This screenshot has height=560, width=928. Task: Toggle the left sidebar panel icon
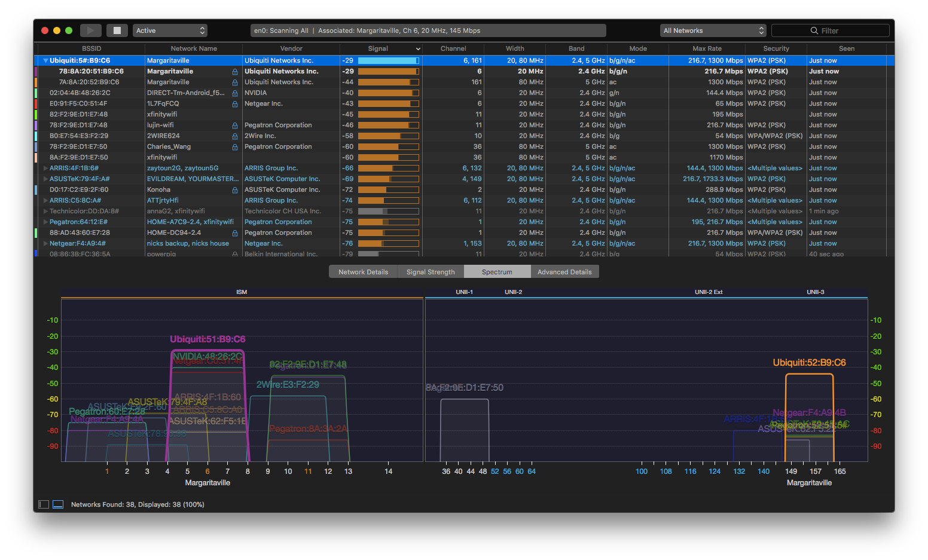click(x=44, y=504)
